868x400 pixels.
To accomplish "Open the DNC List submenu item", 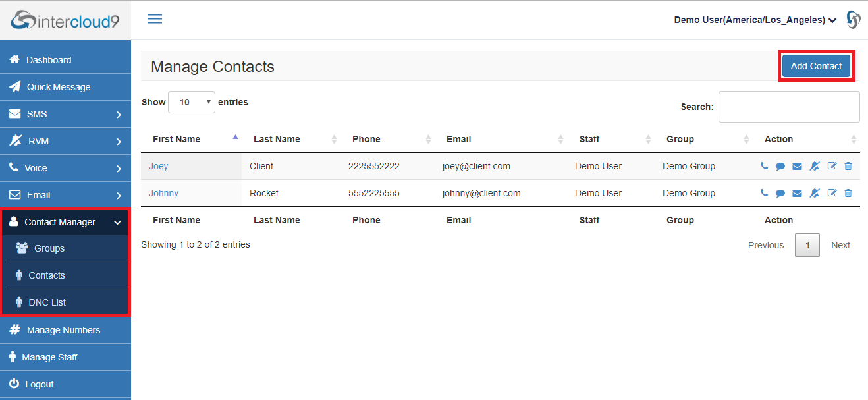I will pyautogui.click(x=65, y=302).
